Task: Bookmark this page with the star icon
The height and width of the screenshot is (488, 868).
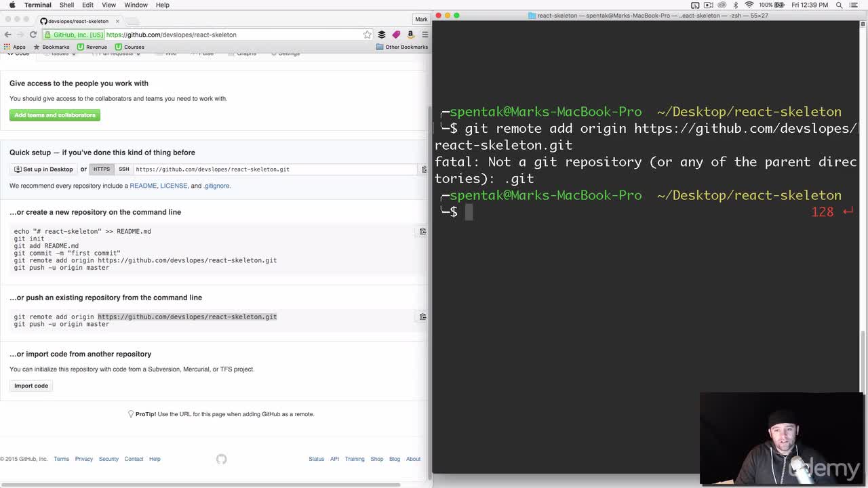Action: (367, 35)
